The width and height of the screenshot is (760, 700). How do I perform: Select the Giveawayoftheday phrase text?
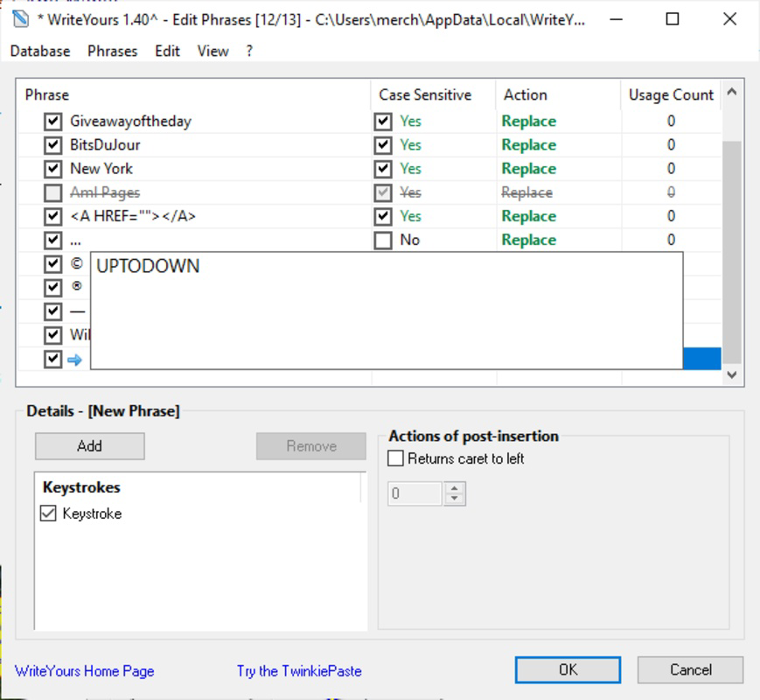point(131,122)
